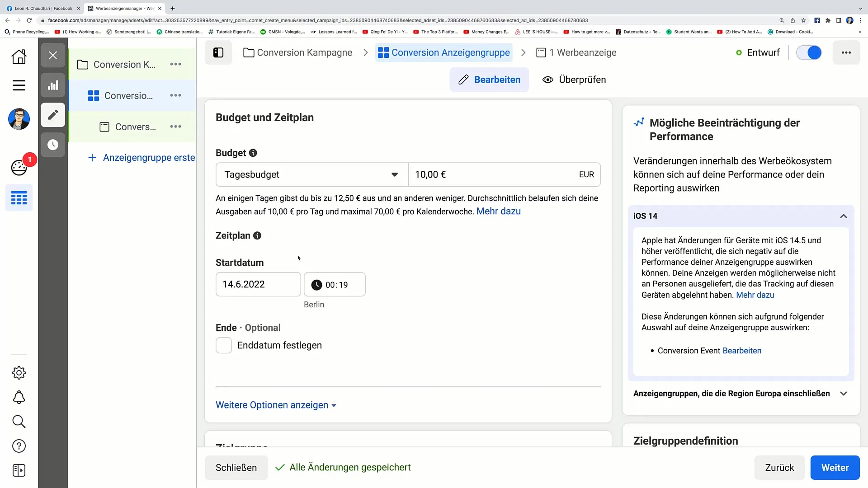The height and width of the screenshot is (488, 868).
Task: Open the clock history icon in dark toolbar
Action: (x=53, y=145)
